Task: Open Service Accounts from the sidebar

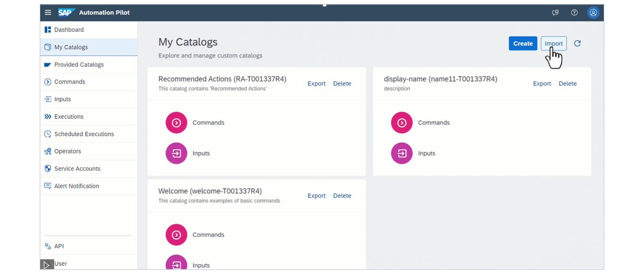Action: pyautogui.click(x=89, y=168)
